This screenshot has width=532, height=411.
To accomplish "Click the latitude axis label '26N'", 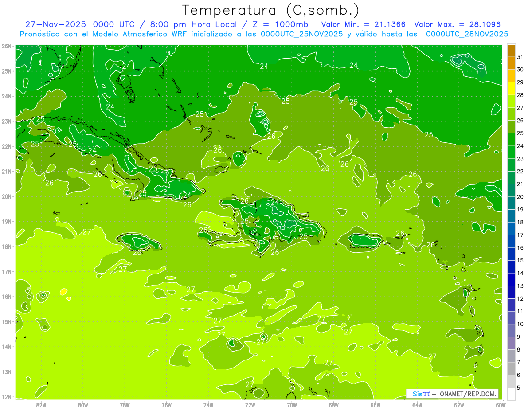I will 7,46.
